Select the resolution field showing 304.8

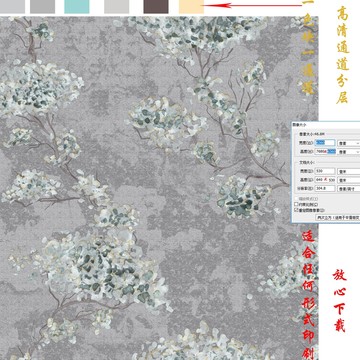[x=325, y=188]
